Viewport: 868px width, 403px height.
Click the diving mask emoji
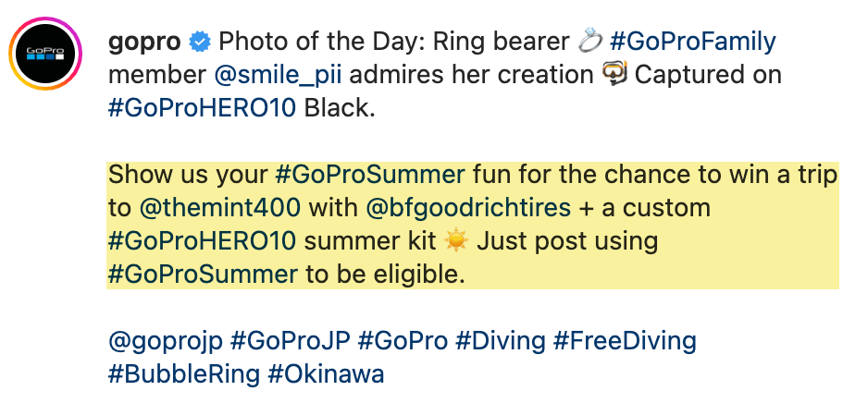coord(614,74)
